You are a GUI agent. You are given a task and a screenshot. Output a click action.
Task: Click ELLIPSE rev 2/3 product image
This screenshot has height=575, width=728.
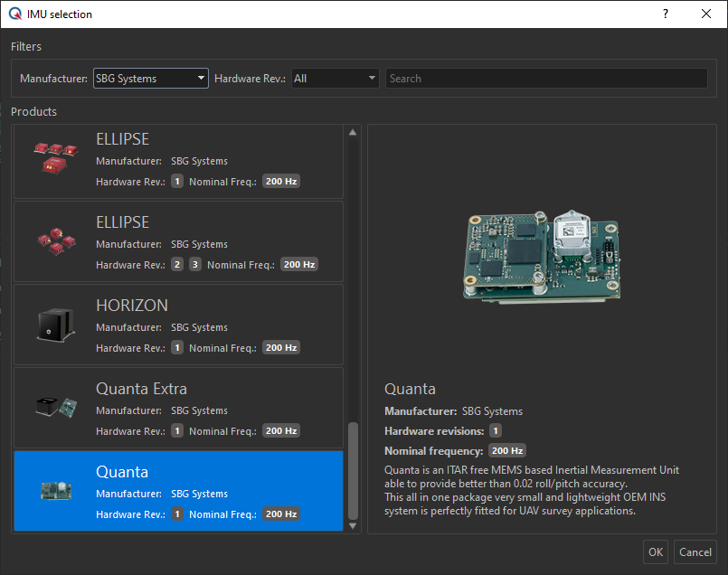55,242
